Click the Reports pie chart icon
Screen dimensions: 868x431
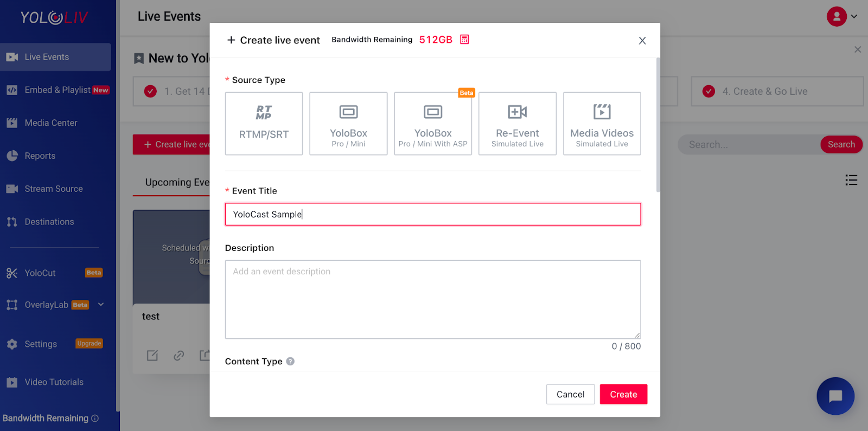(x=12, y=156)
